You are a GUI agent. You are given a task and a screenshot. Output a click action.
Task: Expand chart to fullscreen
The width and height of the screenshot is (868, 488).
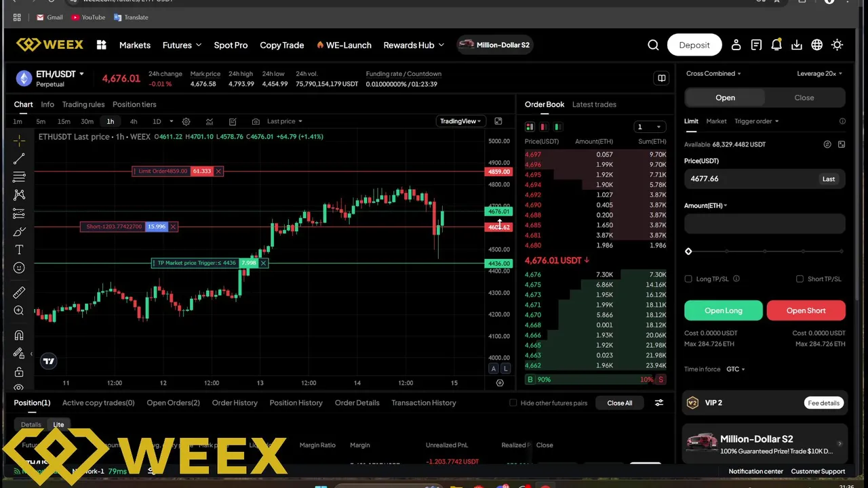point(498,121)
